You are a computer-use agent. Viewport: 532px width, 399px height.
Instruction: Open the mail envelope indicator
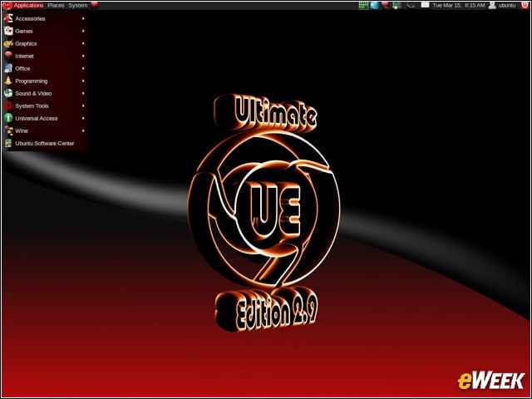pos(425,5)
